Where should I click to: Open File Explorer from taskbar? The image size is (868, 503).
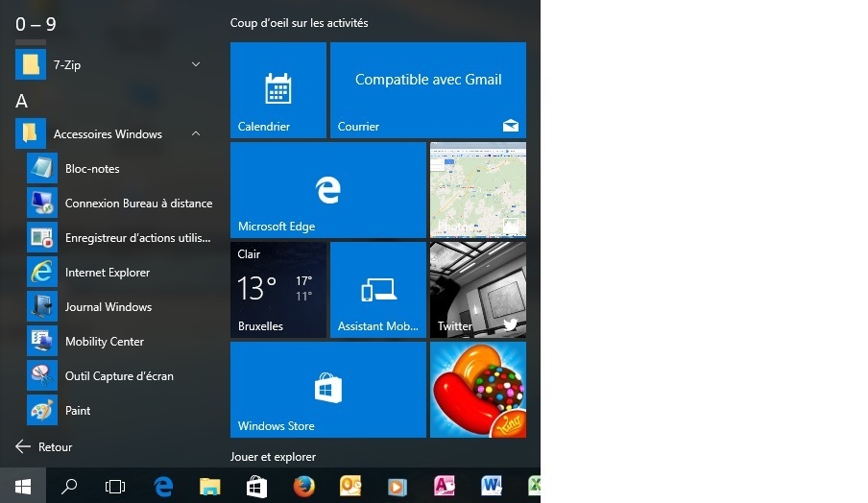point(210,487)
